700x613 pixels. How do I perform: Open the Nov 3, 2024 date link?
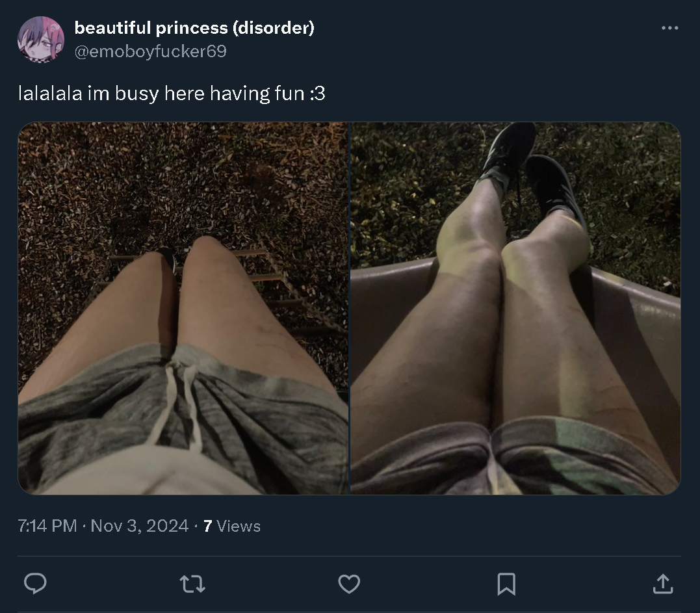pos(139,526)
